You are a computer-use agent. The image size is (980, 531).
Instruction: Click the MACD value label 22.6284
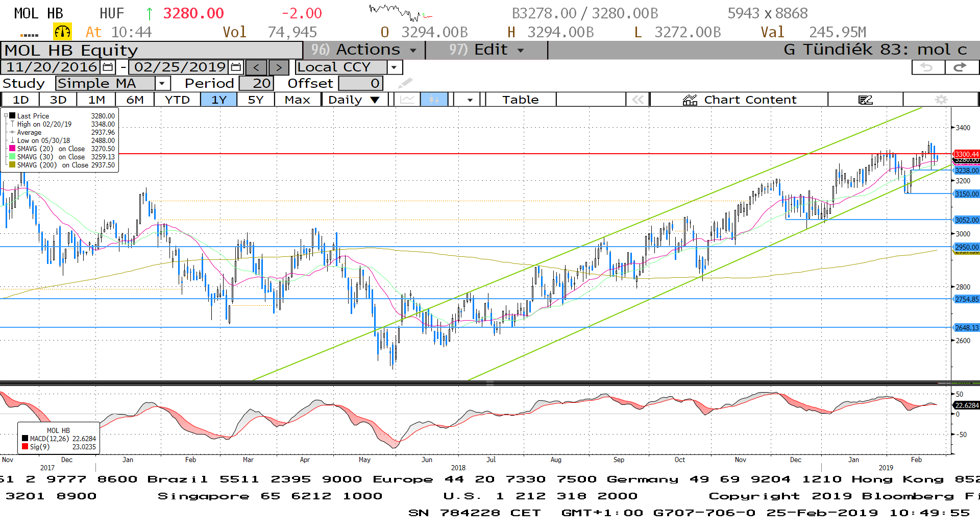click(967, 405)
